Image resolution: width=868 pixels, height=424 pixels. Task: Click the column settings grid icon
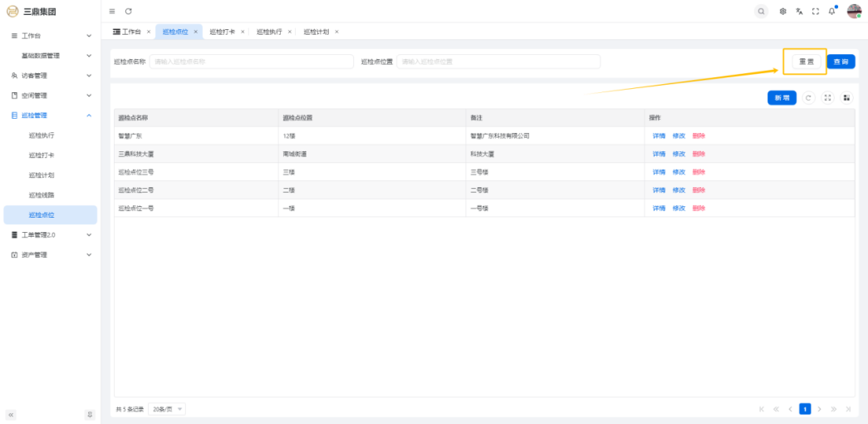846,98
